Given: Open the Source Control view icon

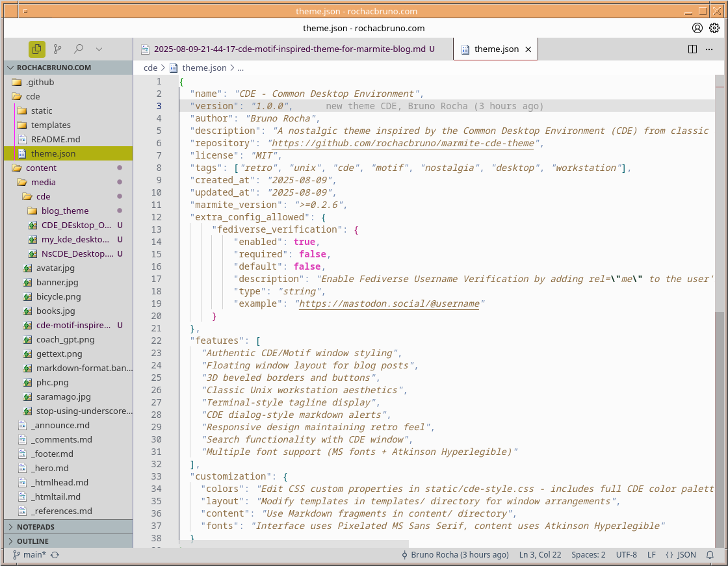Looking at the screenshot, I should pyautogui.click(x=58, y=49).
